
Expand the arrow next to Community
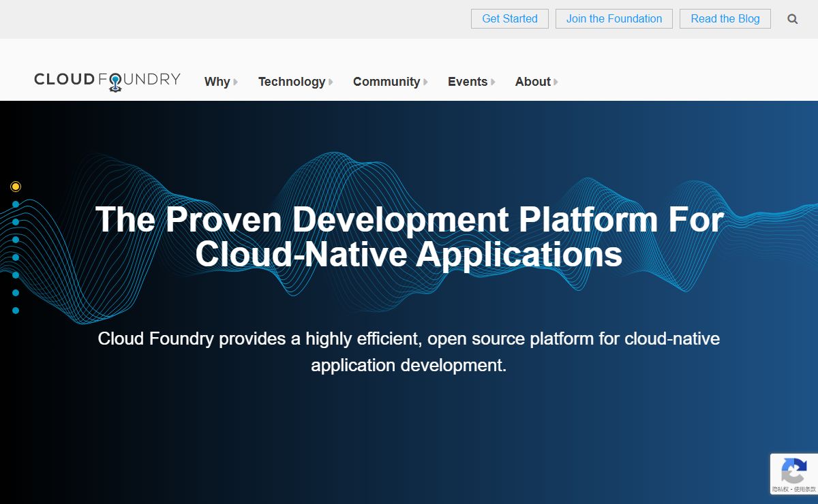(425, 82)
